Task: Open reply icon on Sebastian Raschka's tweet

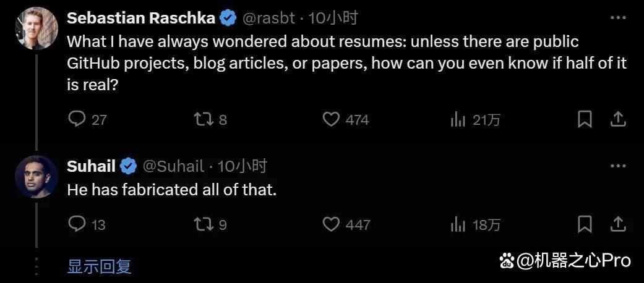Action: point(76,120)
